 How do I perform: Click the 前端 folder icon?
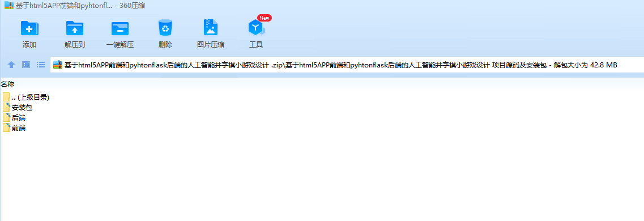coord(6,127)
